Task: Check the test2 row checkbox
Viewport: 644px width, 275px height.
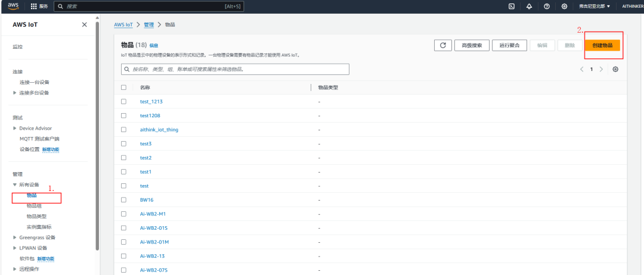Action: pos(123,158)
